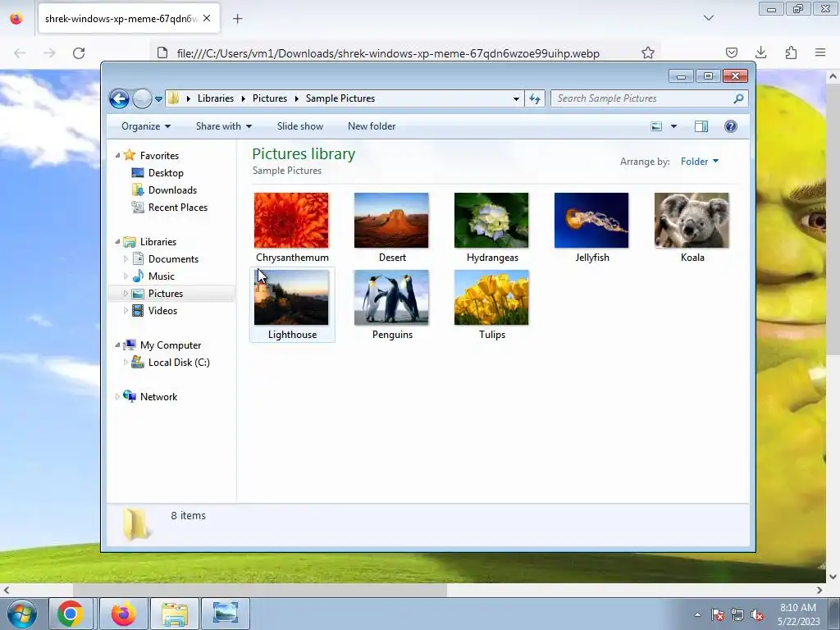Open the view options dropdown arrow
This screenshot has width=840, height=630.
(x=674, y=126)
